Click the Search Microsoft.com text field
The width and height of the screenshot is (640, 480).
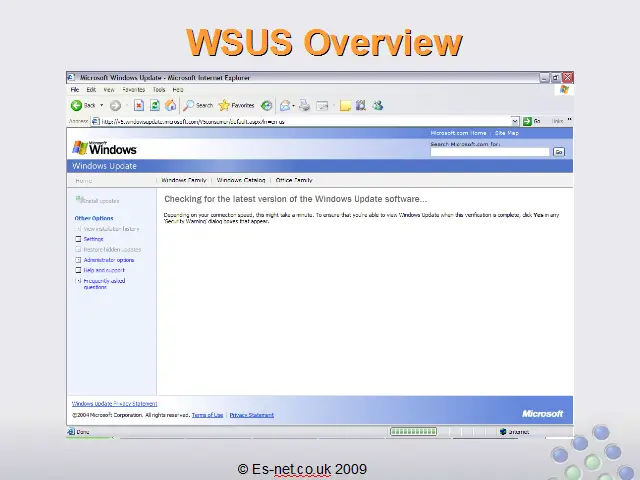[x=490, y=152]
